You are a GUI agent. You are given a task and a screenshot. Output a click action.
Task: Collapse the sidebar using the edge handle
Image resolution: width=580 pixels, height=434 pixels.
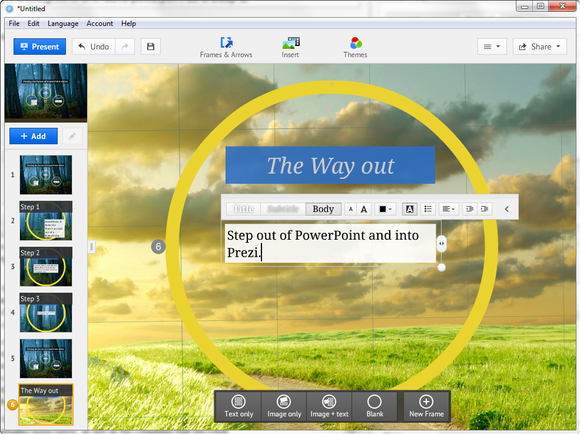point(92,247)
